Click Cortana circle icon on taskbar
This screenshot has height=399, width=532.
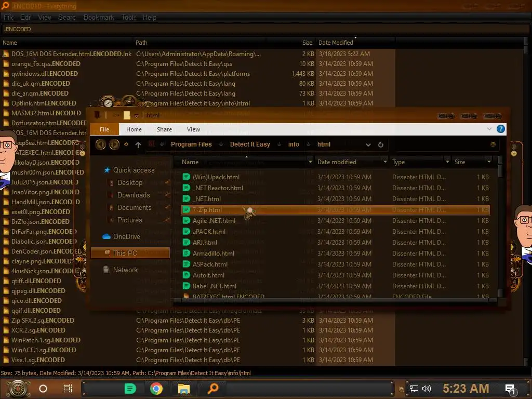tap(43, 389)
